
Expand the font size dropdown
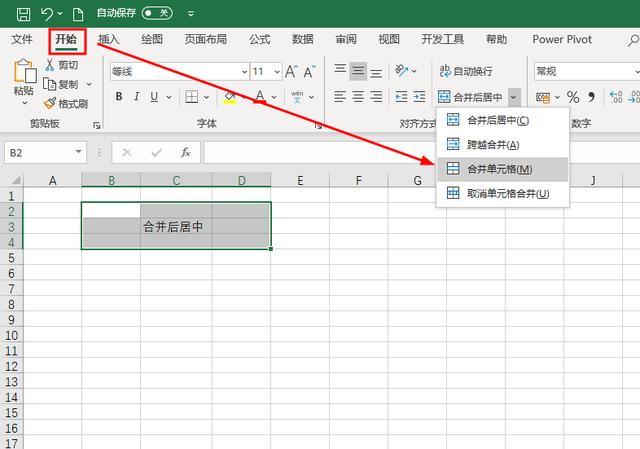[276, 72]
